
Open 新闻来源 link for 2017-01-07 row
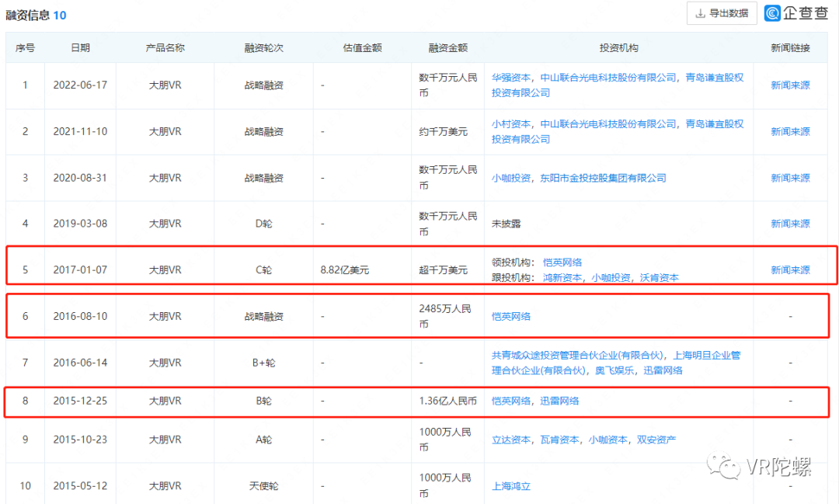click(790, 270)
